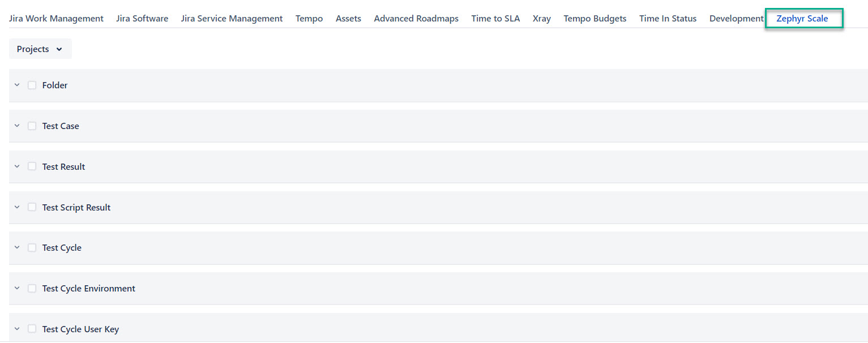This screenshot has width=868, height=343.
Task: Enable the Test Result checkbox
Action: pyautogui.click(x=32, y=166)
